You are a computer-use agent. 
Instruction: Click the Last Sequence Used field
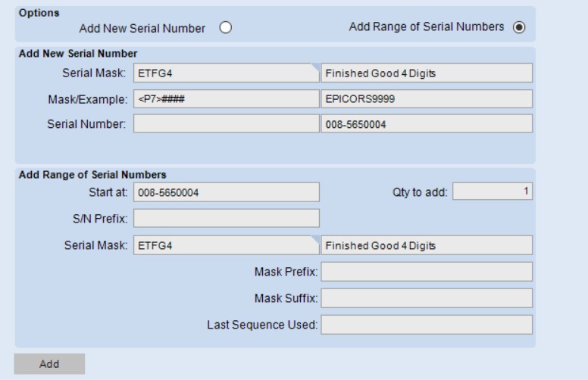pyautogui.click(x=427, y=325)
